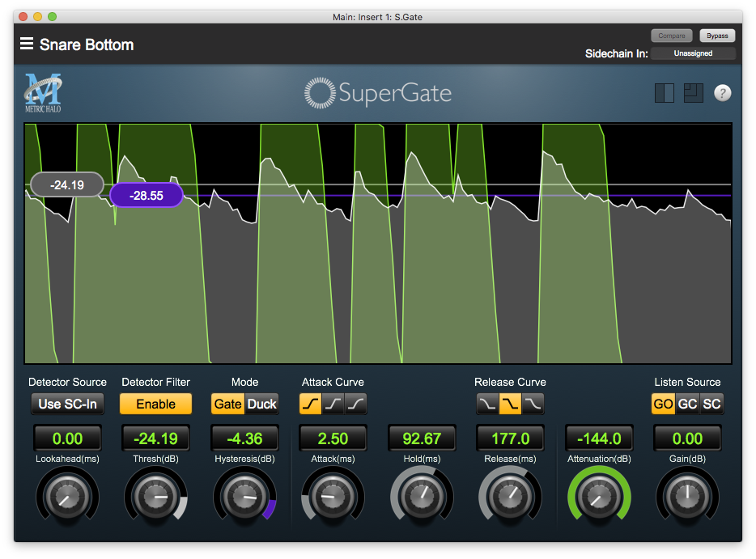Image resolution: width=756 pixels, height=559 pixels.
Task: Click the Thresh value field -24.19
Action: click(155, 438)
